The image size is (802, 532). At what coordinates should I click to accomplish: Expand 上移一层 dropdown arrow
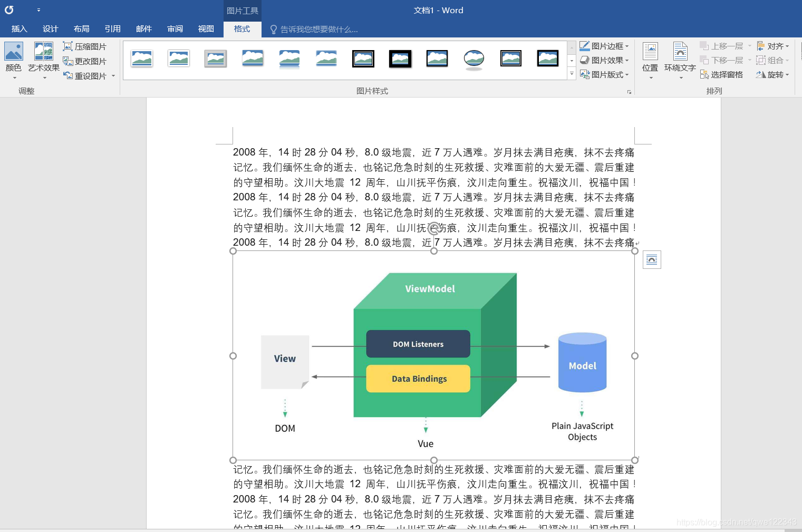coord(749,46)
